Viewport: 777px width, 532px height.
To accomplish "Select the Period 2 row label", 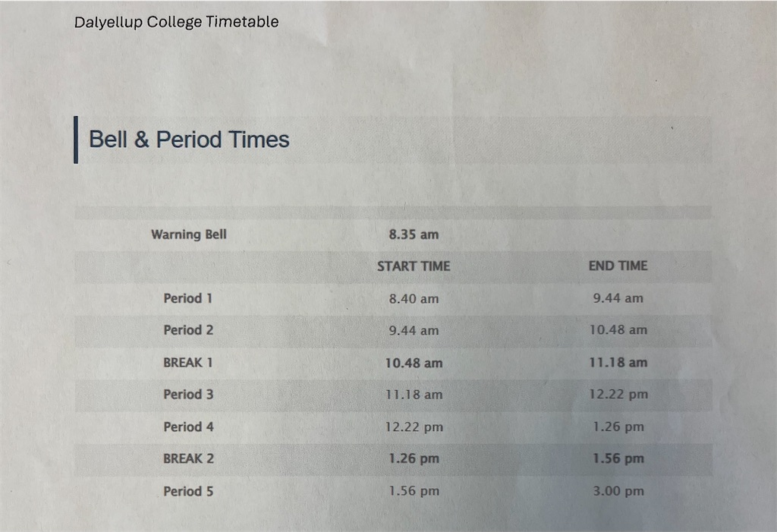I will (x=188, y=330).
